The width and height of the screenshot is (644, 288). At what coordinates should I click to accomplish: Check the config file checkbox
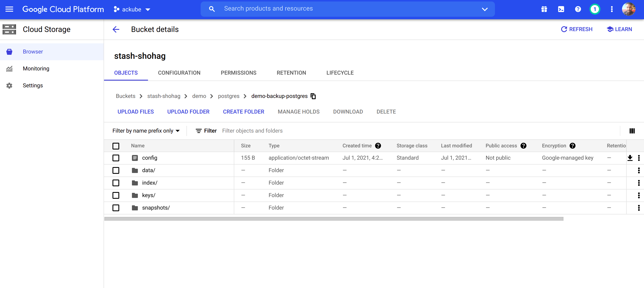116,158
